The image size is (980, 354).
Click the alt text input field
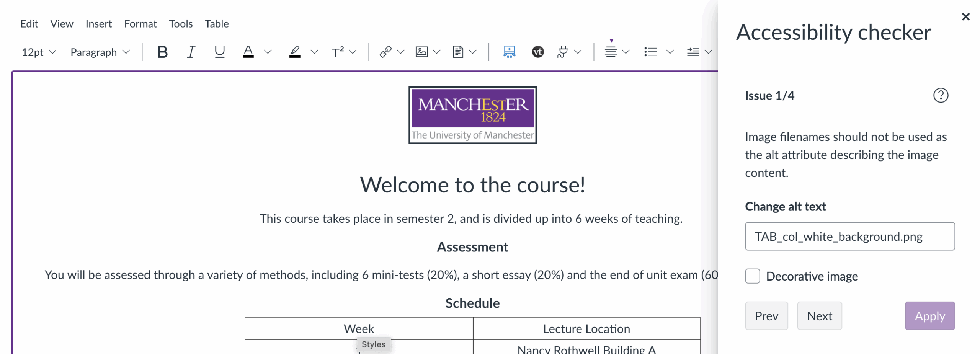point(850,237)
